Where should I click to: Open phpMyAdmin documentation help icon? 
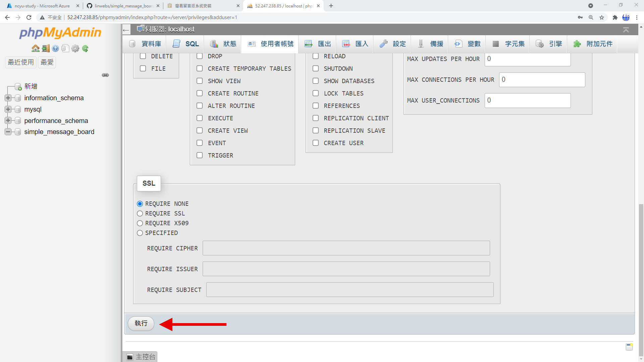click(x=55, y=49)
